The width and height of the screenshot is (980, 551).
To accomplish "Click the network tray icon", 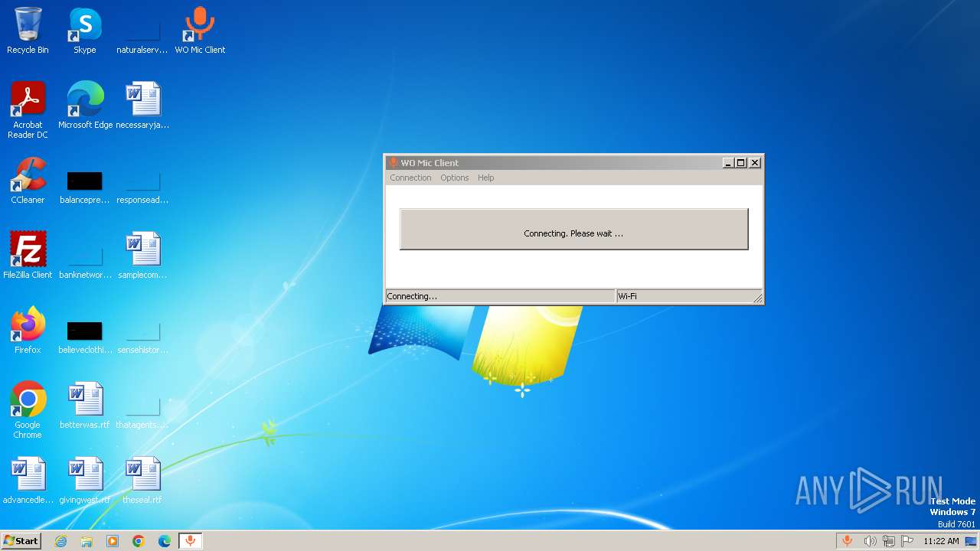I will pos(889,541).
